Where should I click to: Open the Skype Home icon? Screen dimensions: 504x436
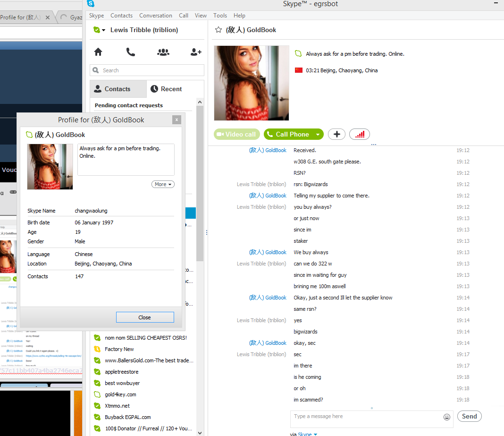[98, 52]
